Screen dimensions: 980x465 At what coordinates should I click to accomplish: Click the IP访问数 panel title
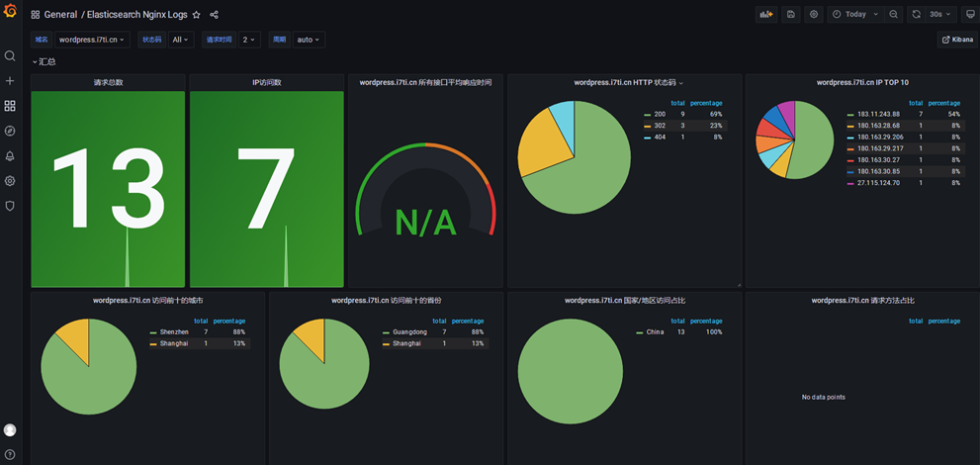(x=266, y=82)
